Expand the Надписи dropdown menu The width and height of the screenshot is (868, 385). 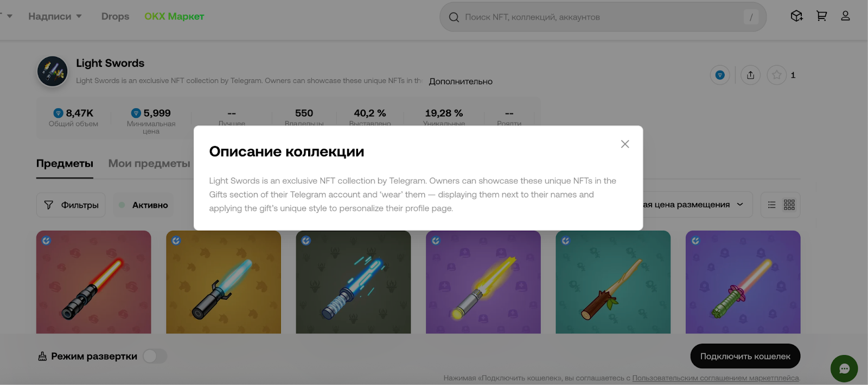pyautogui.click(x=55, y=16)
